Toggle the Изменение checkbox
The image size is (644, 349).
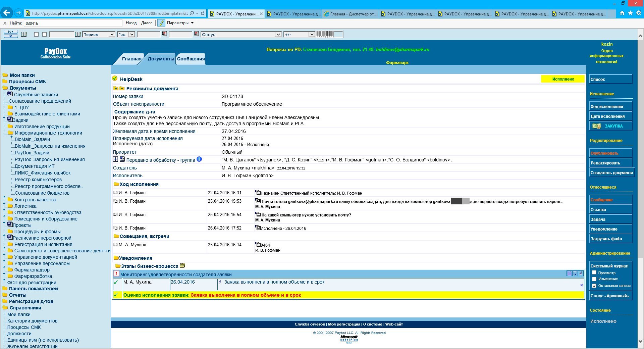(x=594, y=279)
